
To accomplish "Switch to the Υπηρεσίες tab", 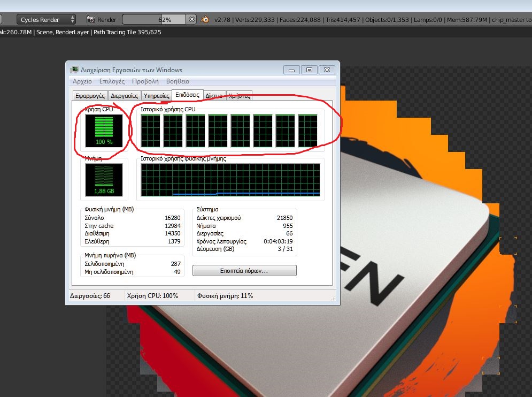I will [157, 96].
